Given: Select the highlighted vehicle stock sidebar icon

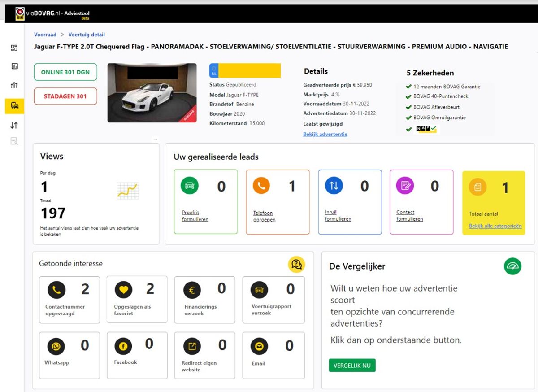Looking at the screenshot, I should 14,106.
